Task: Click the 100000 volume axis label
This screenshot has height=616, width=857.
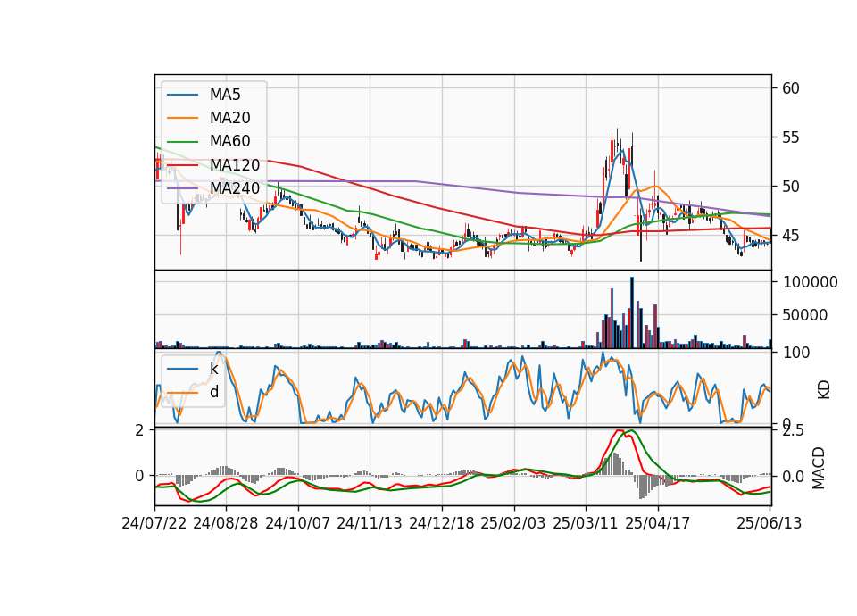Action: click(x=811, y=282)
